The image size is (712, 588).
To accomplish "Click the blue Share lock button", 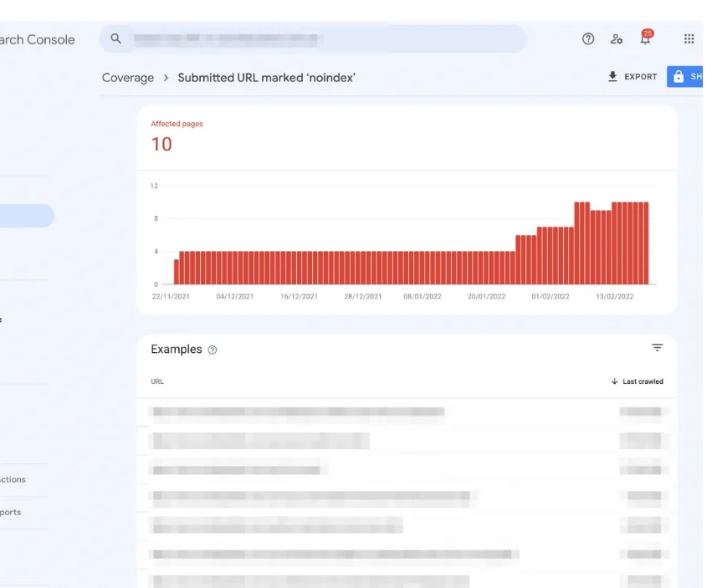I will (x=685, y=76).
